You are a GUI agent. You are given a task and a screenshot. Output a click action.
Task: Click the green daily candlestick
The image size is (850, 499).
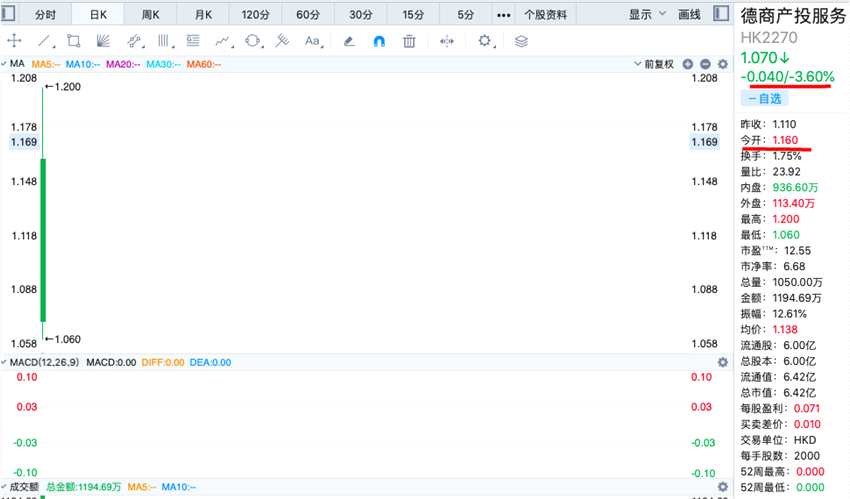click(x=43, y=240)
